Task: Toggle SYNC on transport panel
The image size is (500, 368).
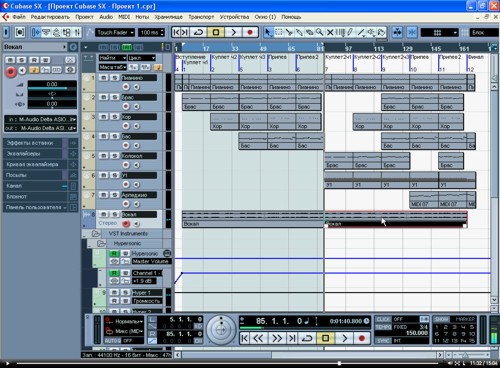Action: pos(382,340)
